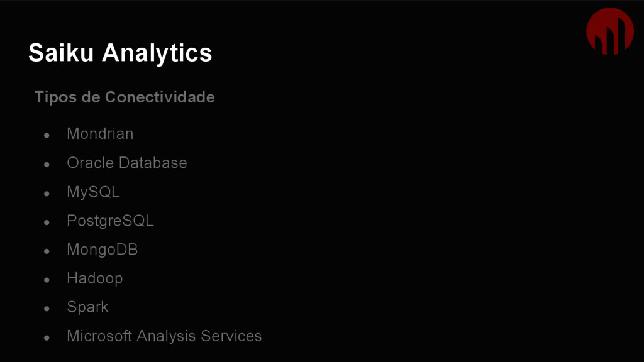Select the Oracle Database entry

click(127, 163)
